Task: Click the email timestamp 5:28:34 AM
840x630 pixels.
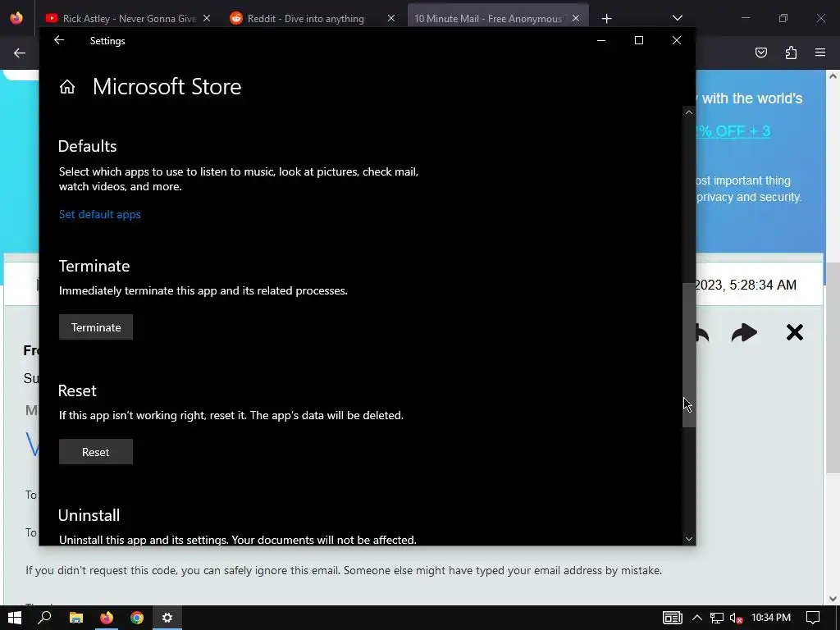Action: pos(763,285)
